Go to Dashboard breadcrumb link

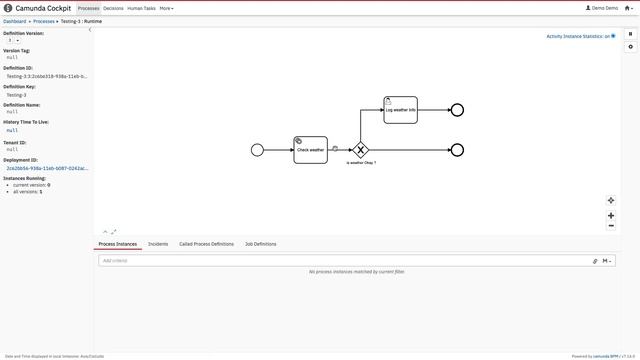point(15,21)
